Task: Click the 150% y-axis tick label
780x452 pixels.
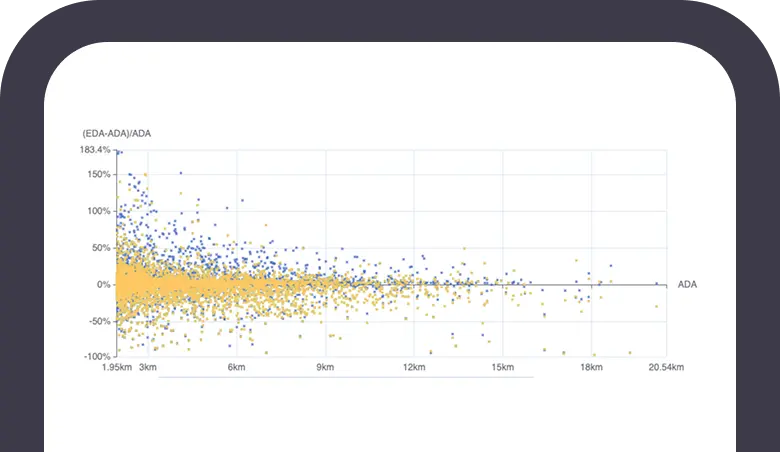Action: pos(97,174)
